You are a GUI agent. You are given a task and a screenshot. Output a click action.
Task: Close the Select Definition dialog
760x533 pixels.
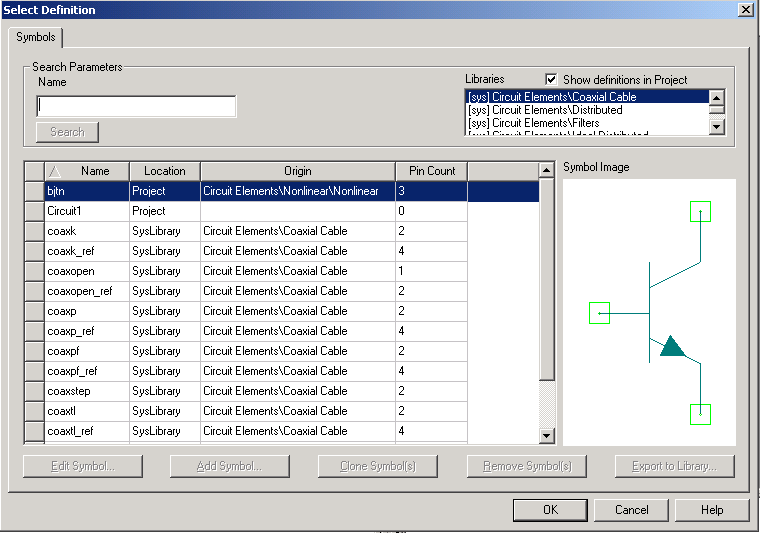coord(745,9)
